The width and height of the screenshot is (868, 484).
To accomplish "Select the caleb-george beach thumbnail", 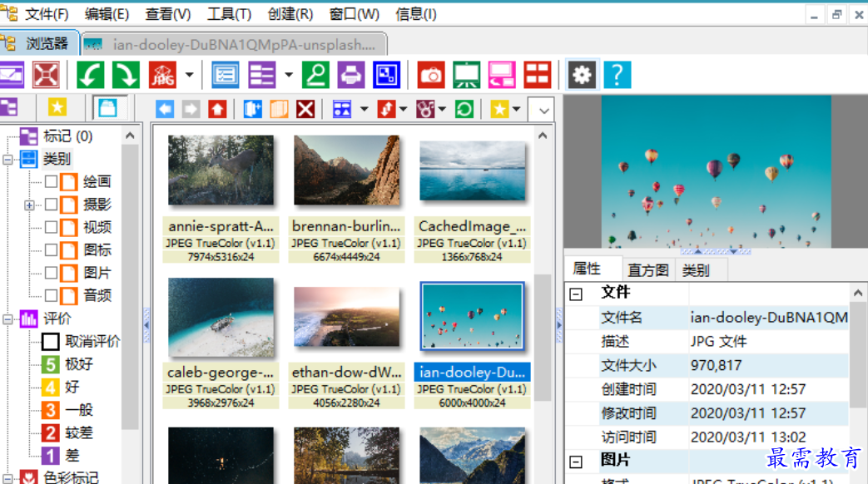I will coord(221,317).
